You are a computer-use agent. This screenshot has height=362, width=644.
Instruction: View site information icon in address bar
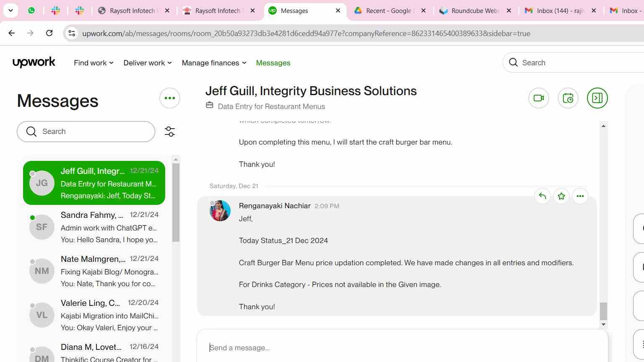point(72,33)
